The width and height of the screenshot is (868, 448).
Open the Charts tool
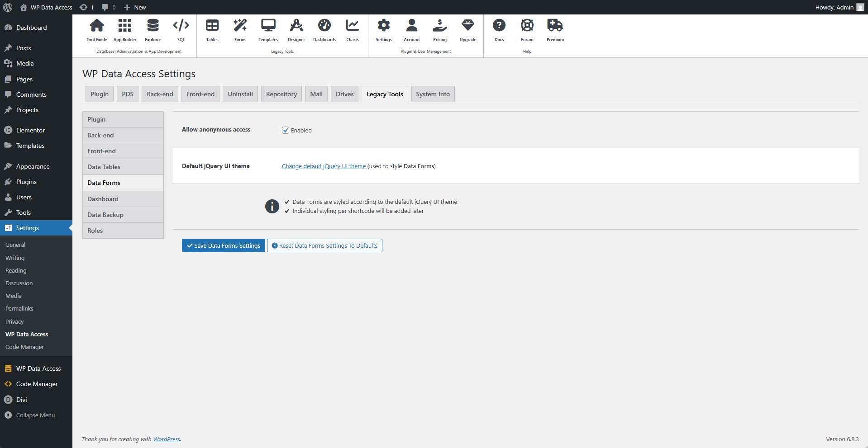point(352,30)
